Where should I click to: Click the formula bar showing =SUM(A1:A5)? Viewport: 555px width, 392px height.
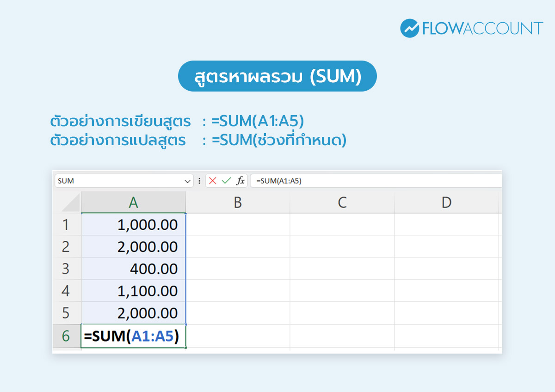point(324,181)
